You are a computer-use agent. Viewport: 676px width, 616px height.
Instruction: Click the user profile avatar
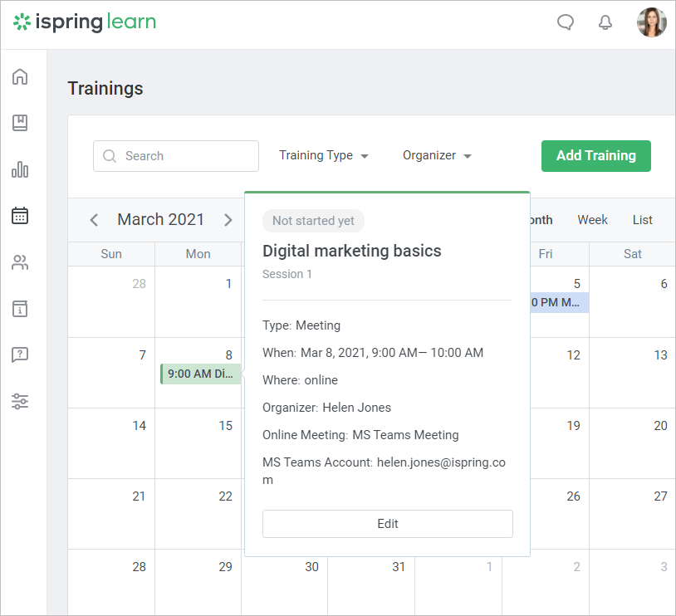[x=651, y=22]
